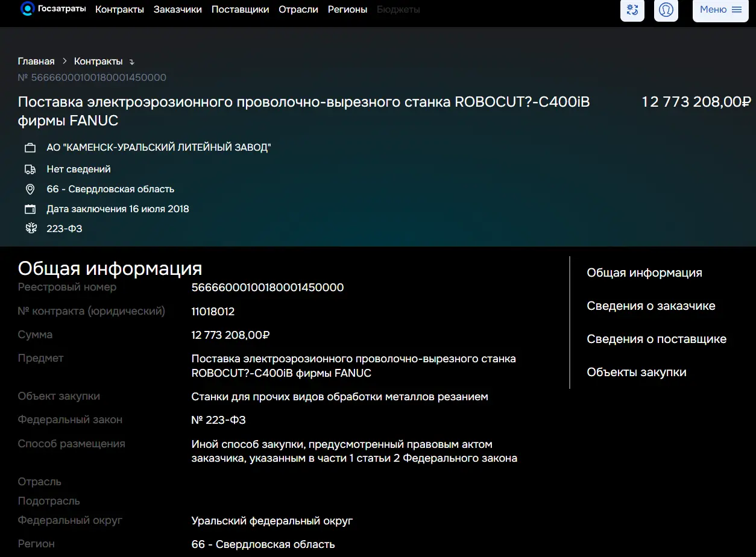The height and width of the screenshot is (557, 756).
Task: Open the Контракты breadcrumb link
Action: click(x=98, y=61)
